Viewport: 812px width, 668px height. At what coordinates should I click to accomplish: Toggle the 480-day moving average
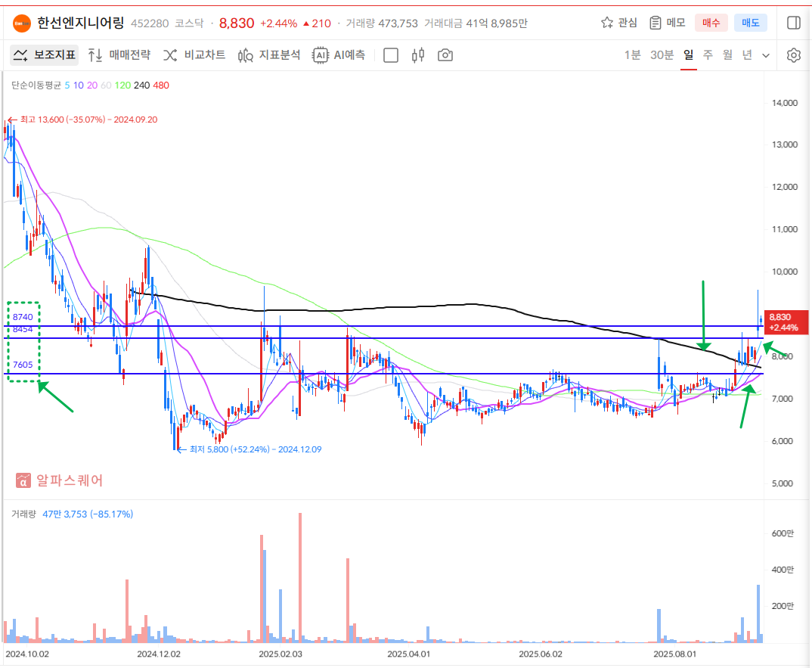click(x=161, y=85)
